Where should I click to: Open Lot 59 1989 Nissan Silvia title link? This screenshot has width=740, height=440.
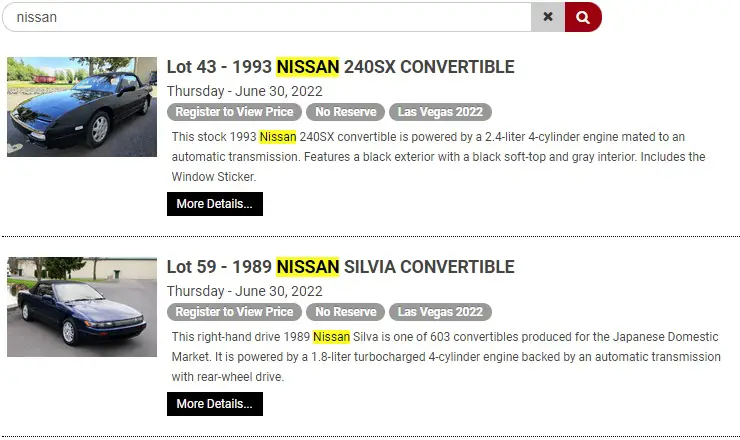[x=340, y=267]
